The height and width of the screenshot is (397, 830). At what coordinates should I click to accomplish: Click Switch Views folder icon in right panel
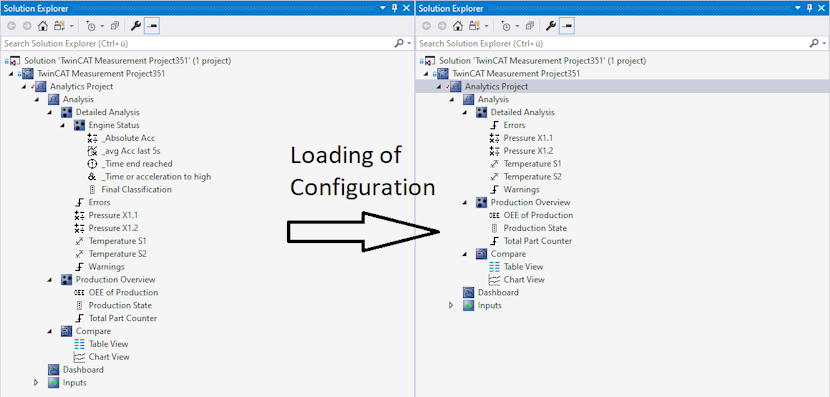click(474, 25)
